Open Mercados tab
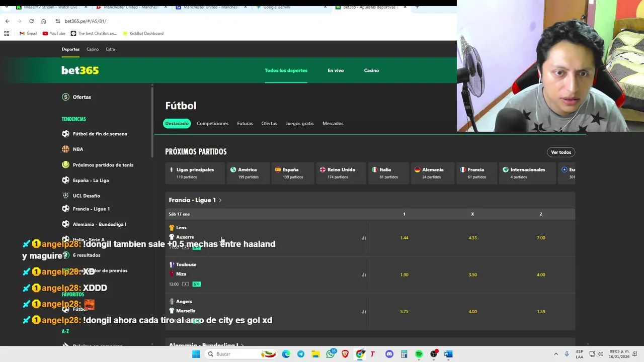Image resolution: width=644 pixels, height=362 pixels. [x=333, y=123]
